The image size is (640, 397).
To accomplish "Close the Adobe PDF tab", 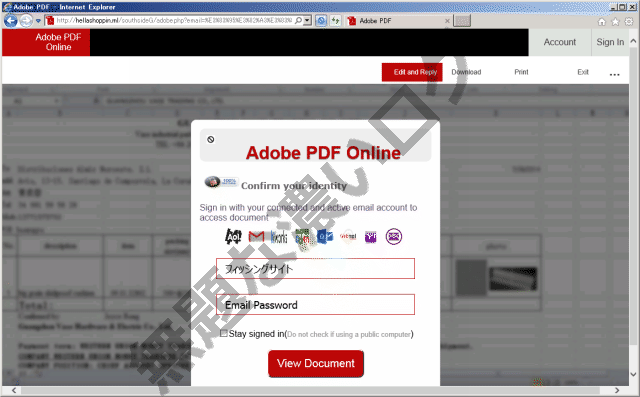I will pyautogui.click(x=447, y=21).
